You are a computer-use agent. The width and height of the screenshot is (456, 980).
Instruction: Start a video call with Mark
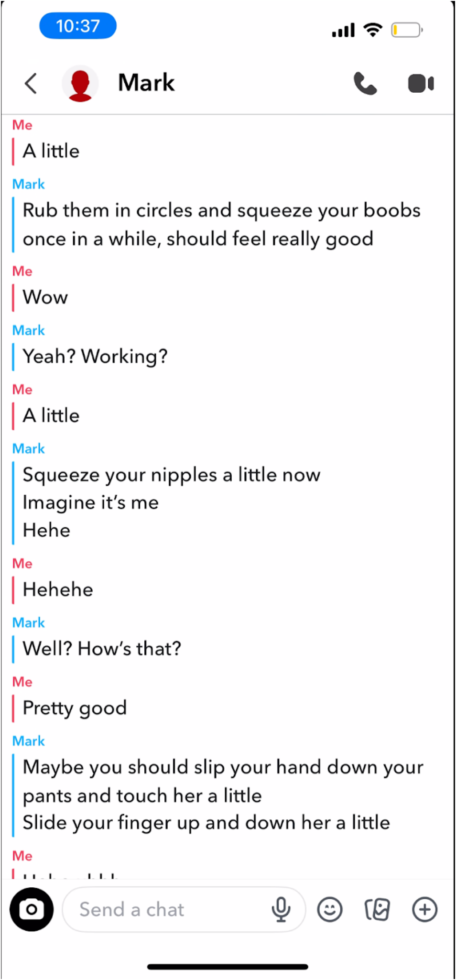(x=421, y=84)
